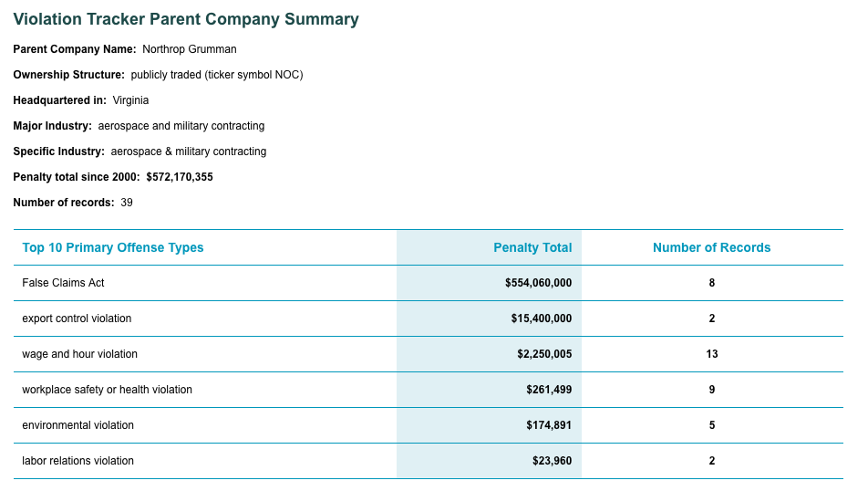Click the headquarters value 'Virginia'
Image resolution: width=868 pixels, height=491 pixels.
coord(130,100)
